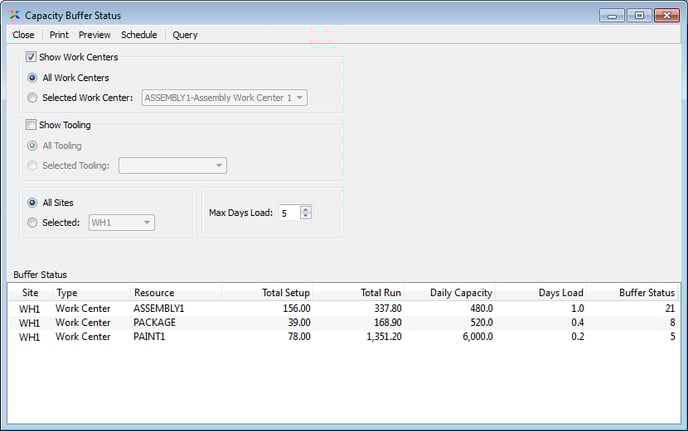This screenshot has height=431, width=688.
Task: Increase Max Days Load with up arrow
Action: [x=306, y=208]
